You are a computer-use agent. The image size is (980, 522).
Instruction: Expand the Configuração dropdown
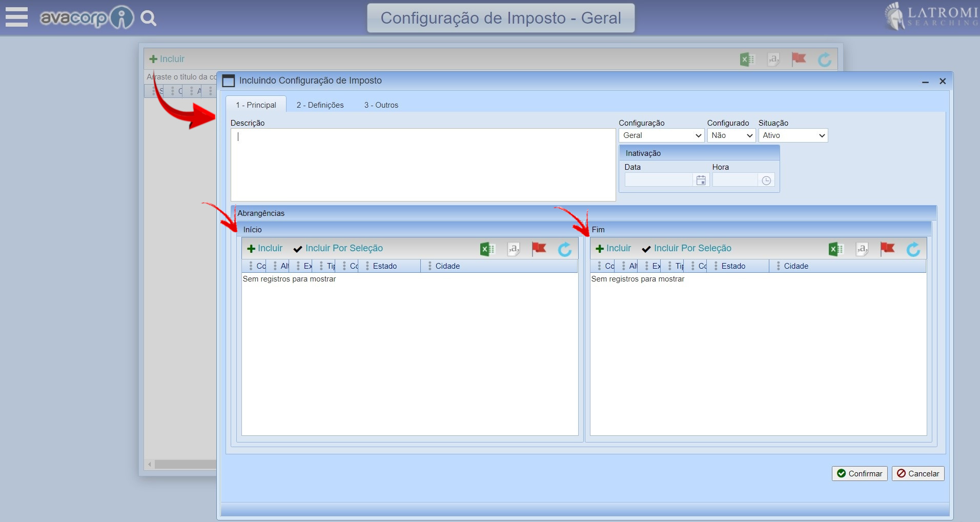[661, 135]
